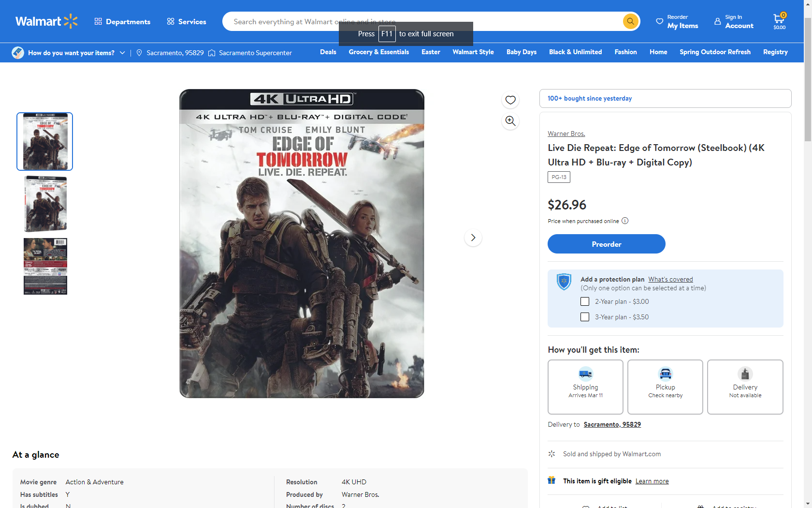Viewport: 812px width, 508px height.
Task: Click the $26.96 price
Action: pyautogui.click(x=567, y=205)
